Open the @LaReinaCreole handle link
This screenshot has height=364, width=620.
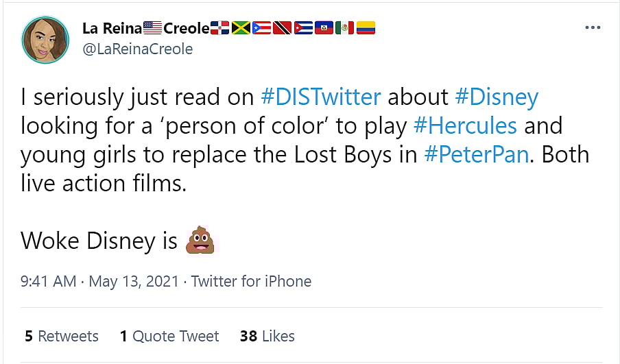click(137, 49)
